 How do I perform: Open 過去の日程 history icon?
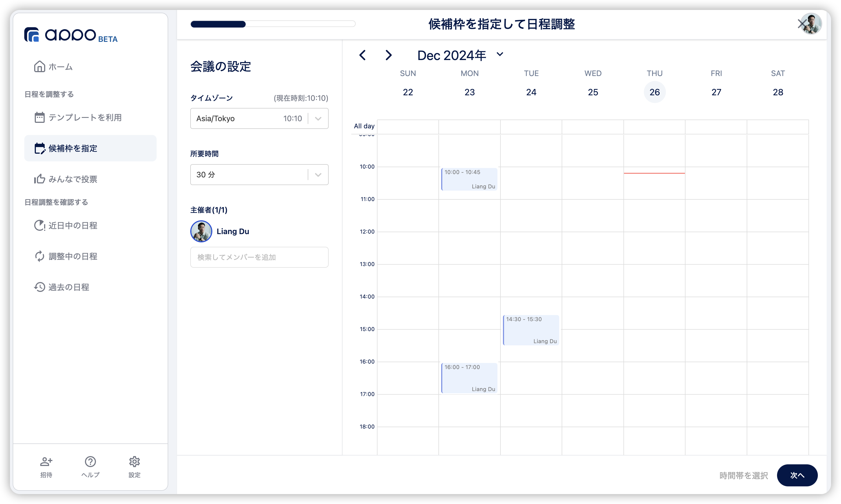coord(39,287)
